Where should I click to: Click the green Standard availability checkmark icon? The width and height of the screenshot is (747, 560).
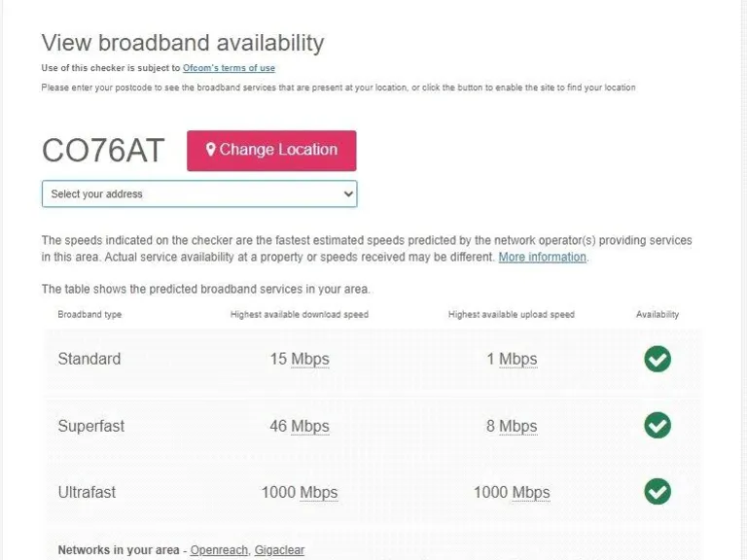(658, 359)
